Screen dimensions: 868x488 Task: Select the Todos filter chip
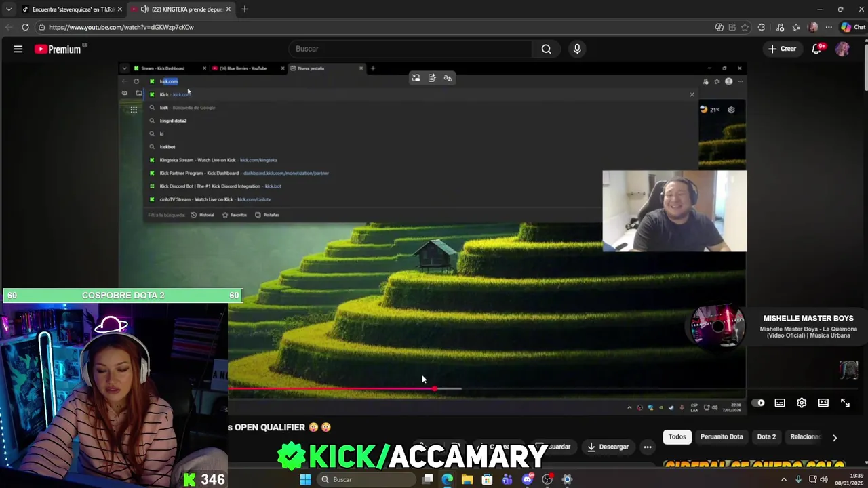tap(677, 437)
